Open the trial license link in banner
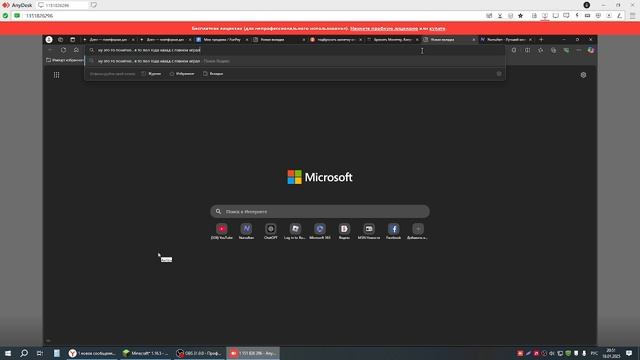This screenshot has height=360, width=640. [x=384, y=29]
